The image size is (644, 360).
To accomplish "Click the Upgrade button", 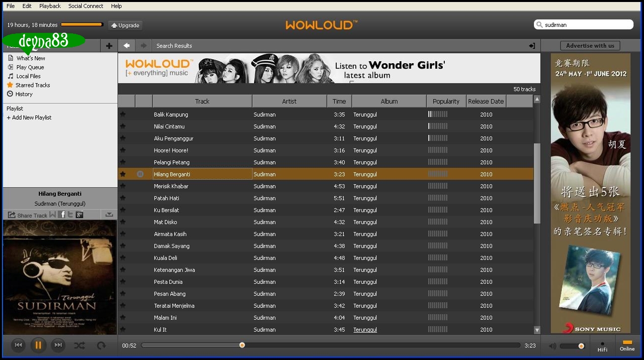I will pyautogui.click(x=125, y=25).
